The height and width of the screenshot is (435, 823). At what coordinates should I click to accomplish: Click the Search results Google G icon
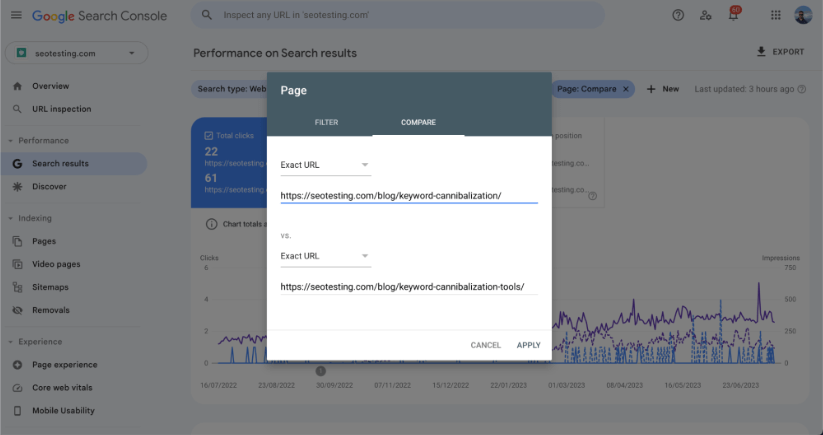pos(17,164)
